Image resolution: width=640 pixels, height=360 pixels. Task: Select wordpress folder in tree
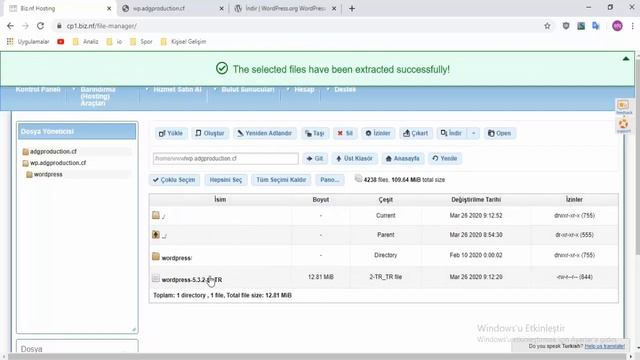point(48,174)
